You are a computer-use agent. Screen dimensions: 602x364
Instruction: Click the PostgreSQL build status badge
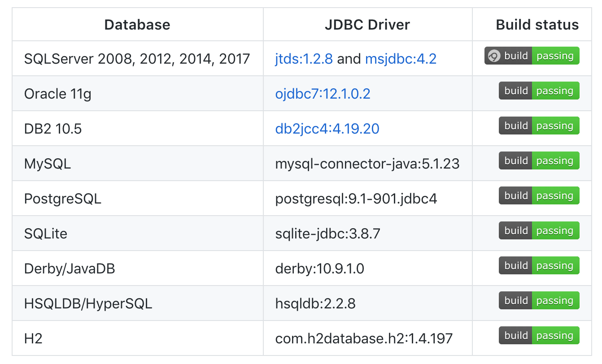point(539,195)
